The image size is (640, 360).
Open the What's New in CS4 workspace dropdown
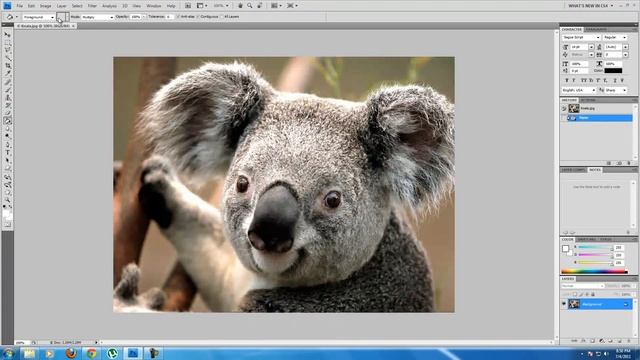(591, 6)
